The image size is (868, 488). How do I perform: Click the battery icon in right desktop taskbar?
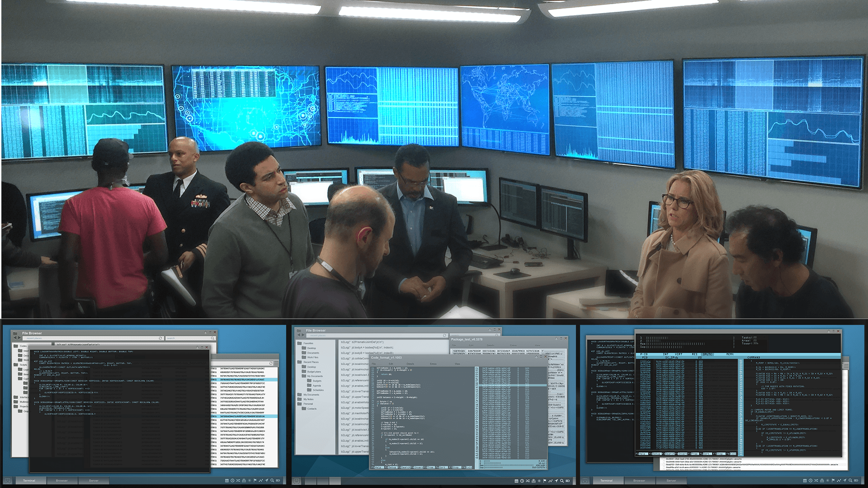(x=856, y=480)
